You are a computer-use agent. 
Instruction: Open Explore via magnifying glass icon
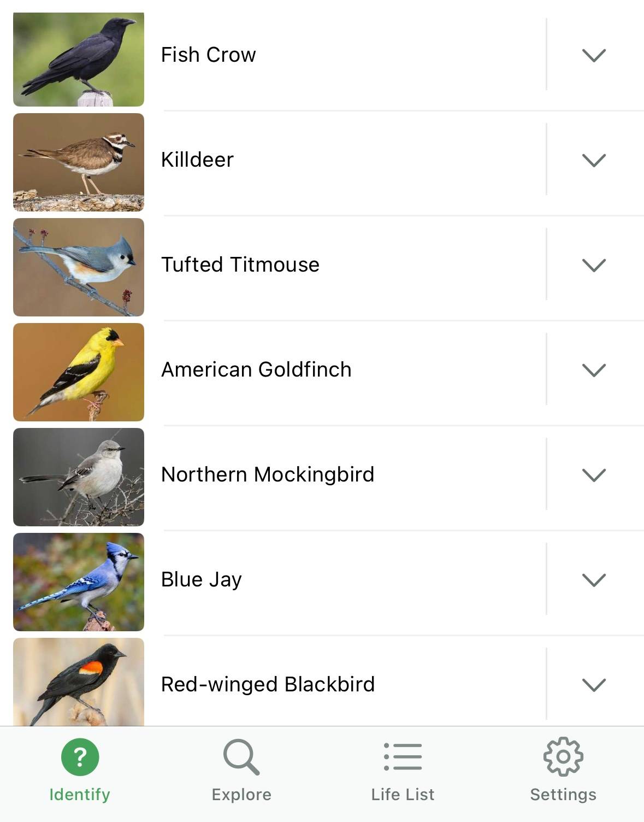click(x=241, y=757)
